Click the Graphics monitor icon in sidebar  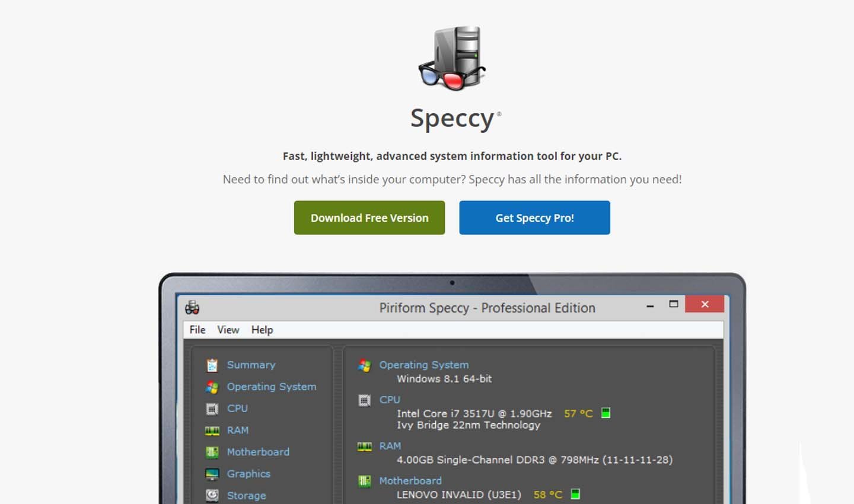tap(212, 474)
